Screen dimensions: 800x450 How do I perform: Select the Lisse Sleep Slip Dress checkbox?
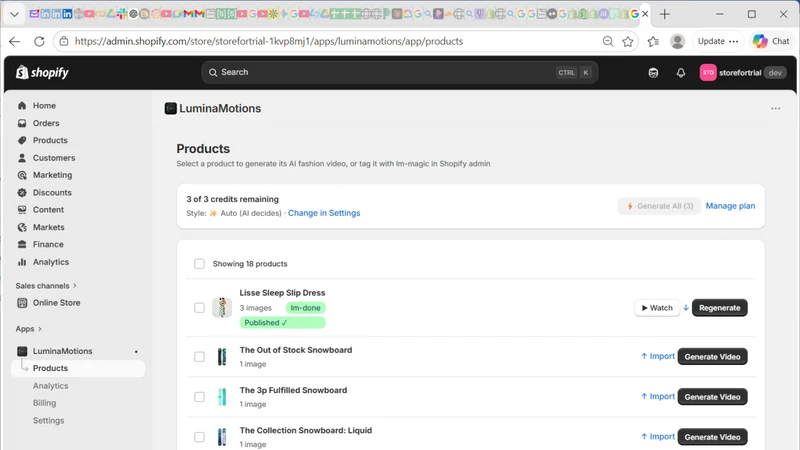tap(199, 308)
